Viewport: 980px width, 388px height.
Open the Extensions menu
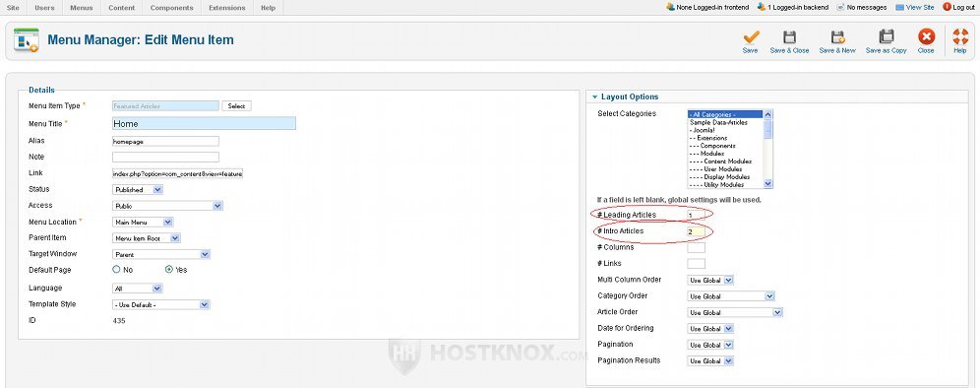[x=227, y=8]
